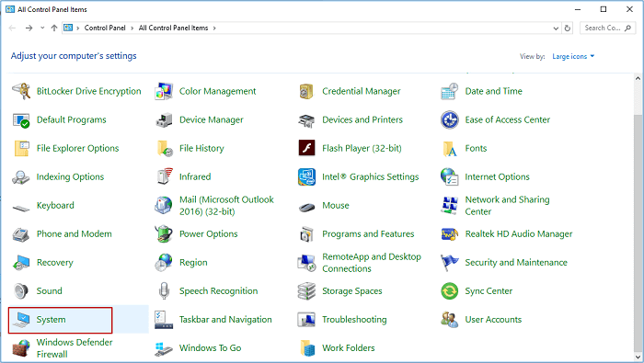
Task: Open the Region globe-clock icon
Action: (164, 263)
